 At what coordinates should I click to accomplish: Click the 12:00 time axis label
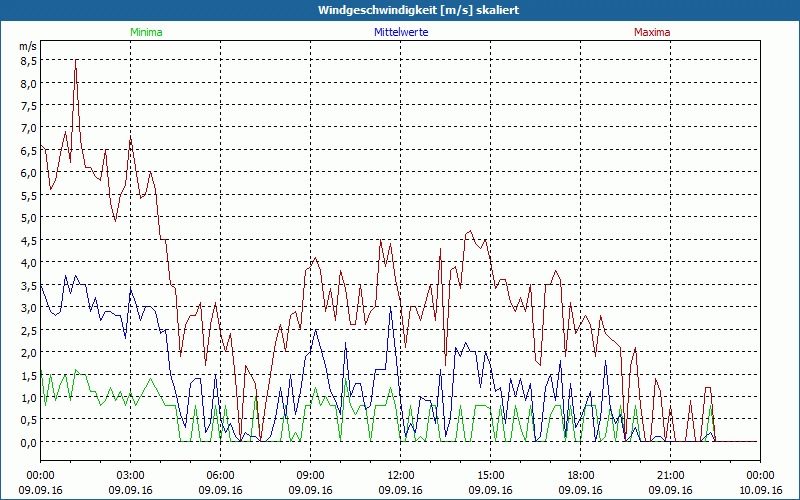coord(401,476)
